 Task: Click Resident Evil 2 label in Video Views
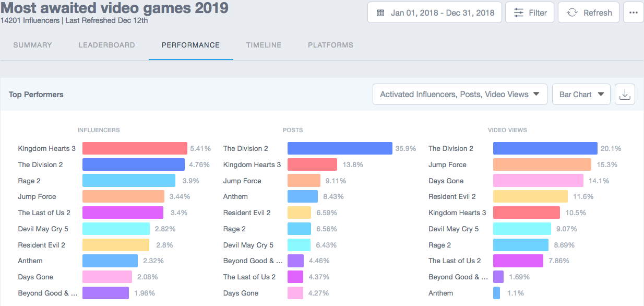[452, 196]
